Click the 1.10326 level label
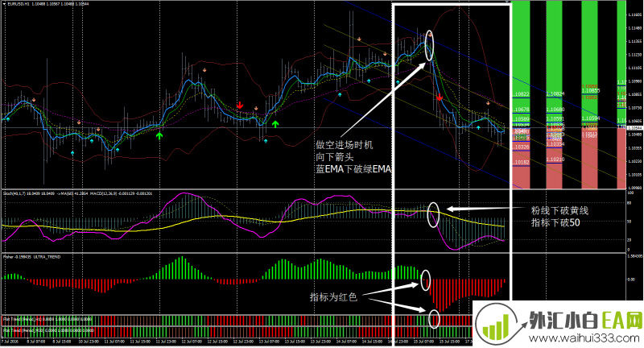Image resolution: width=644 pixels, height=348 pixels. (522, 147)
